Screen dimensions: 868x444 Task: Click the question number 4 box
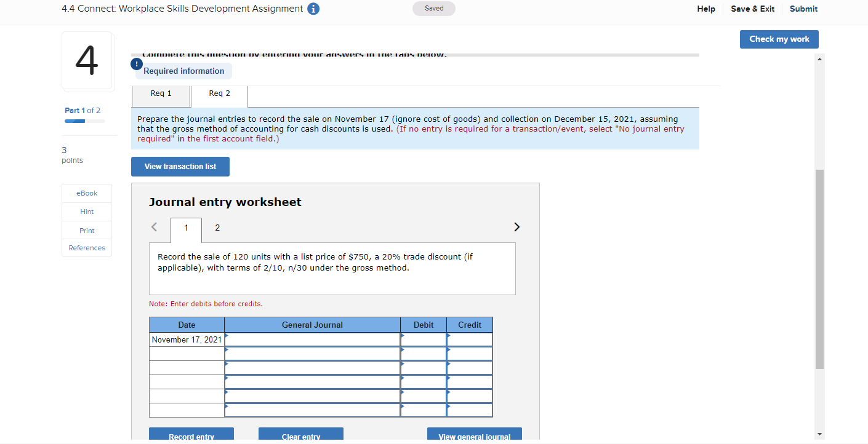87,60
